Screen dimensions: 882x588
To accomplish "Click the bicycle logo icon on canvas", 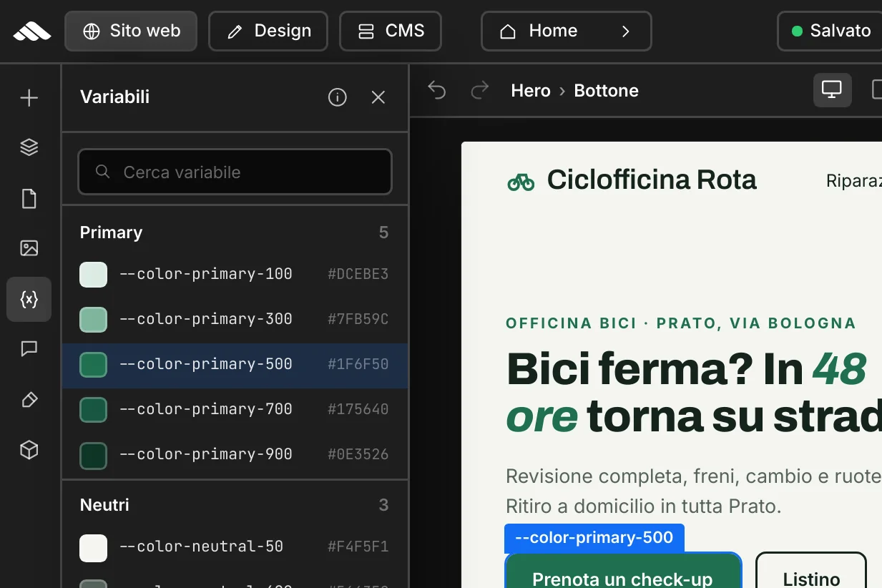I will coord(521,182).
